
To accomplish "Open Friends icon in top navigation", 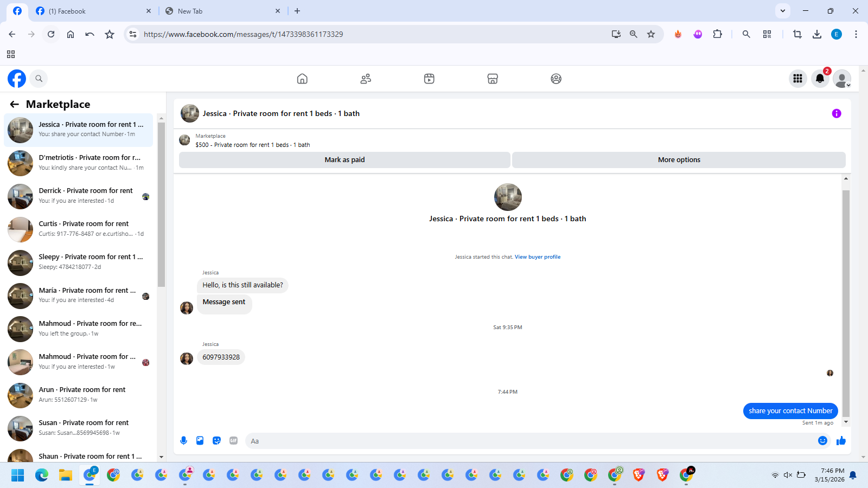I will click(366, 79).
